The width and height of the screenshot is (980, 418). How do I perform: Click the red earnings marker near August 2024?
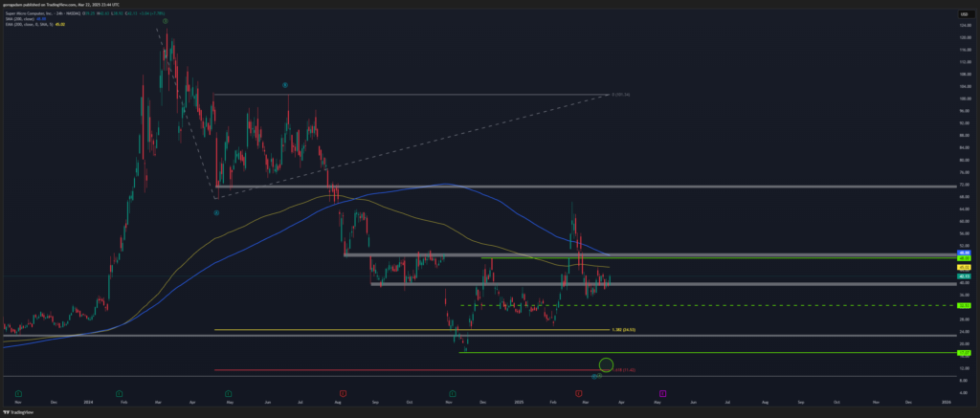click(x=342, y=393)
